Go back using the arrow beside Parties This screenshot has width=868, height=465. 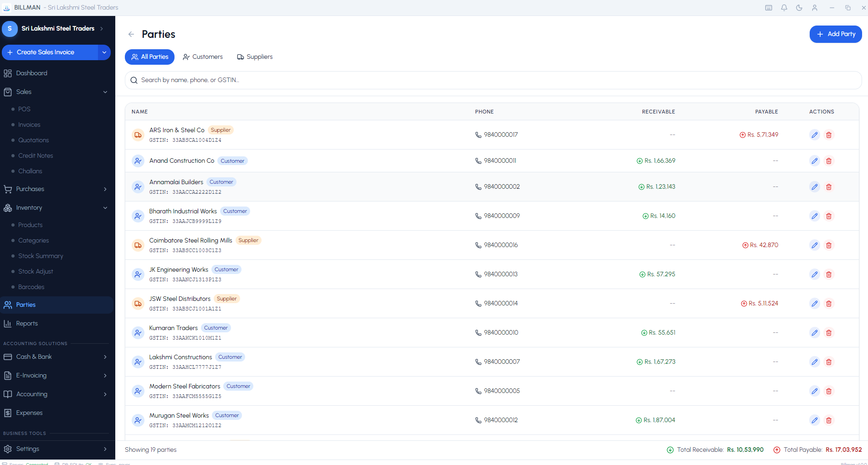[131, 34]
